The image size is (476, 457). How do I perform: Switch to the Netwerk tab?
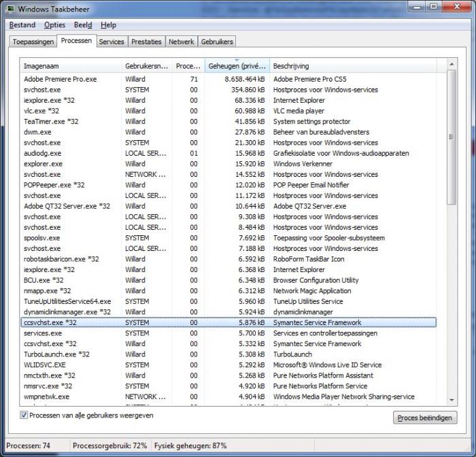(182, 41)
